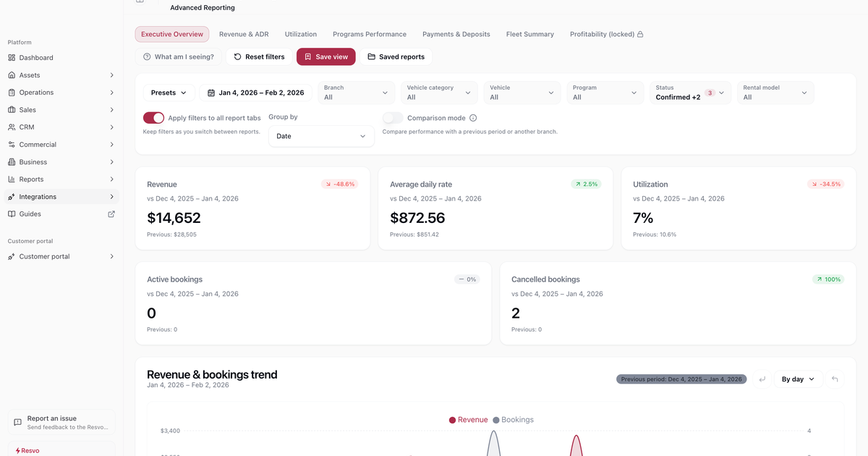Screen dimensions: 868x456
Task: Open the Presets dropdown
Action: [169, 92]
